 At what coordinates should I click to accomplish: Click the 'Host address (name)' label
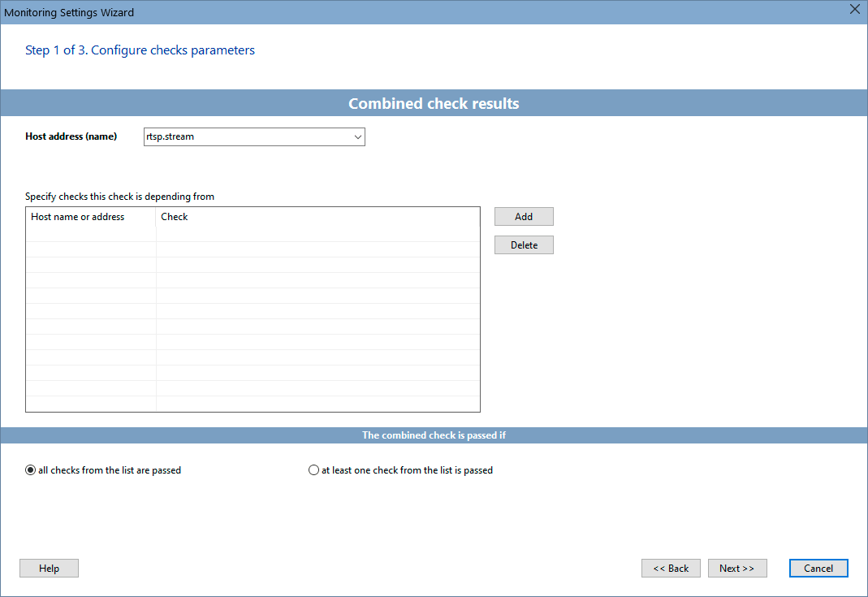(x=71, y=136)
